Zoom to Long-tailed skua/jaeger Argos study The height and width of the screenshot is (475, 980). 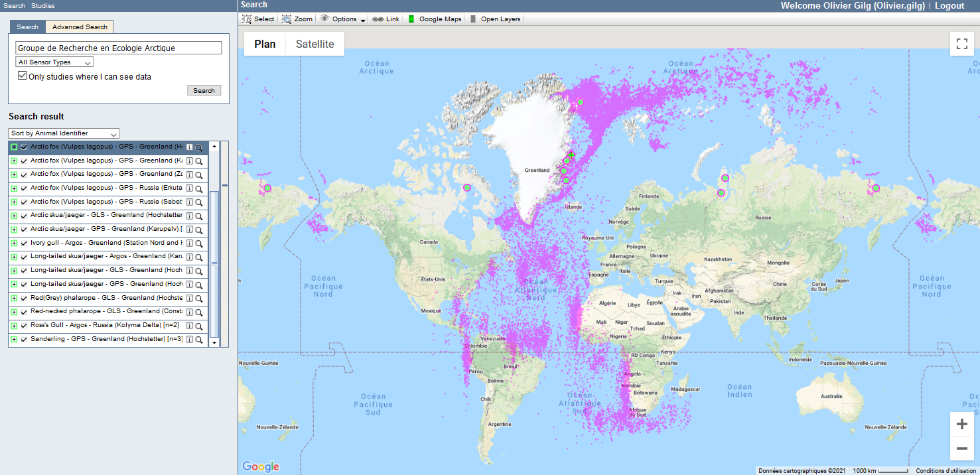click(198, 257)
